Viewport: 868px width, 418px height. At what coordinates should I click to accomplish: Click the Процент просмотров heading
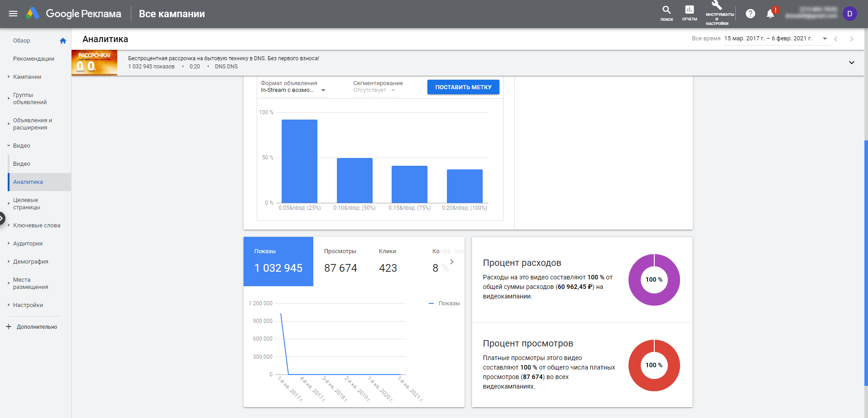(528, 343)
